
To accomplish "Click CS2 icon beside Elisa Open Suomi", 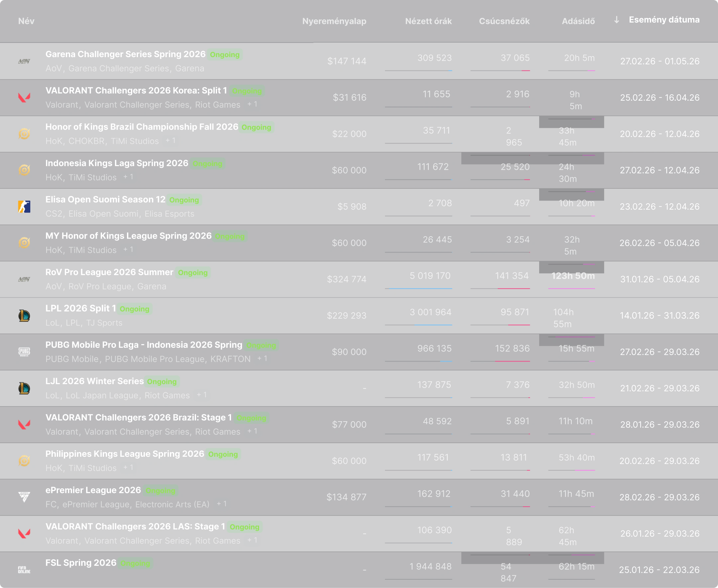I will 24,207.
